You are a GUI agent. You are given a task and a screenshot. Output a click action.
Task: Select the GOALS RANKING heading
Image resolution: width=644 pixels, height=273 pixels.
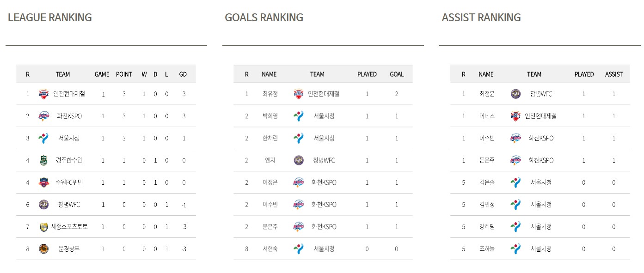264,18
